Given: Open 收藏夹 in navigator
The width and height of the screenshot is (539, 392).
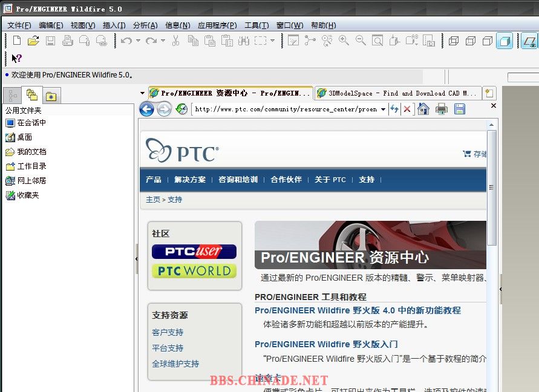Looking at the screenshot, I should (22, 195).
